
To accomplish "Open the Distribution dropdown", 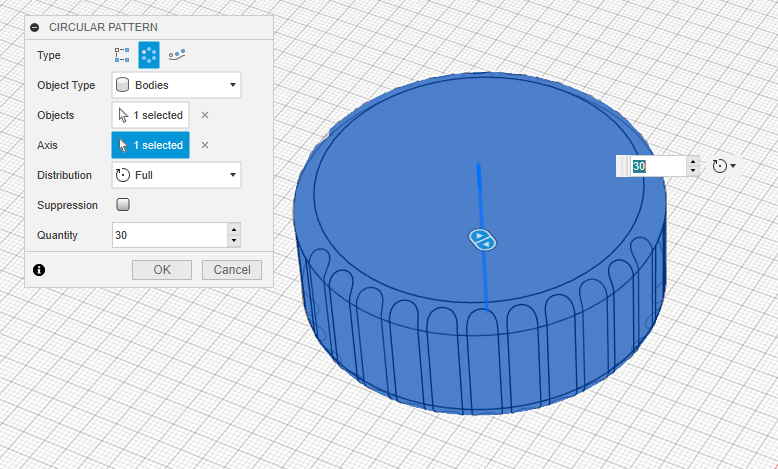I will coord(176,175).
